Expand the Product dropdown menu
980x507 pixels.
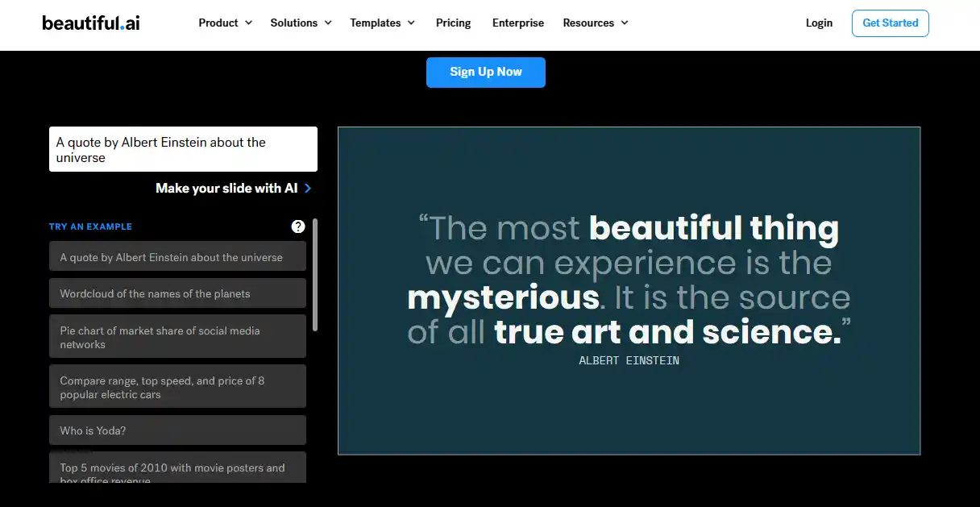click(x=226, y=23)
